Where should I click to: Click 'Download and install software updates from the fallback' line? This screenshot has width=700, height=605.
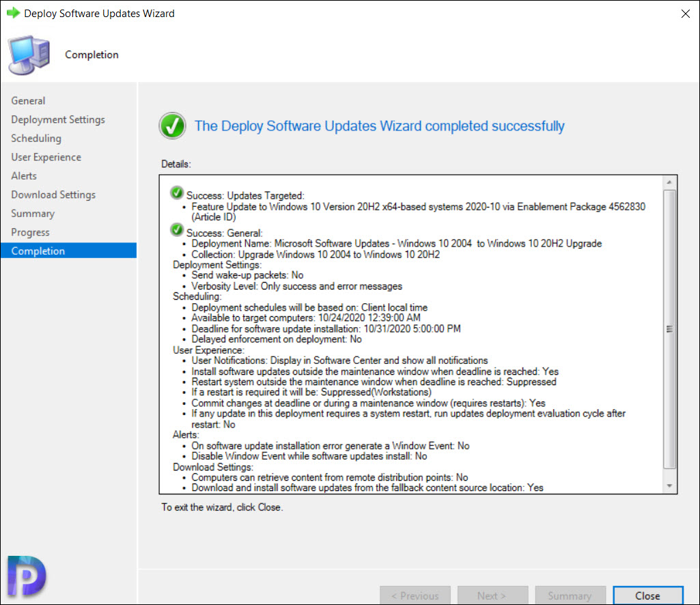[367, 488]
